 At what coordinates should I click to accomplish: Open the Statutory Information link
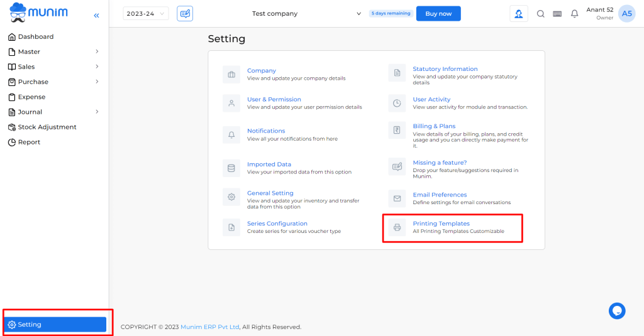pos(445,69)
